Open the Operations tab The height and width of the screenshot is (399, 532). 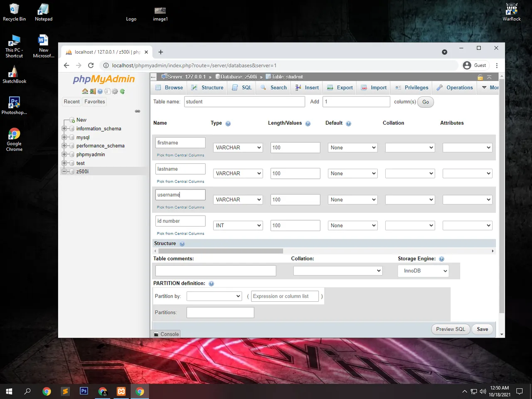click(x=455, y=88)
